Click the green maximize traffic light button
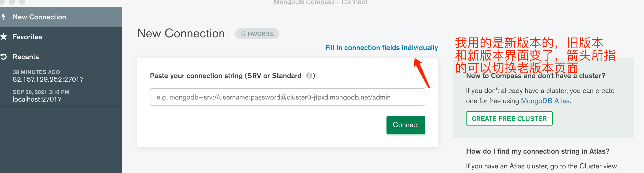The image size is (644, 173). tap(22, 2)
